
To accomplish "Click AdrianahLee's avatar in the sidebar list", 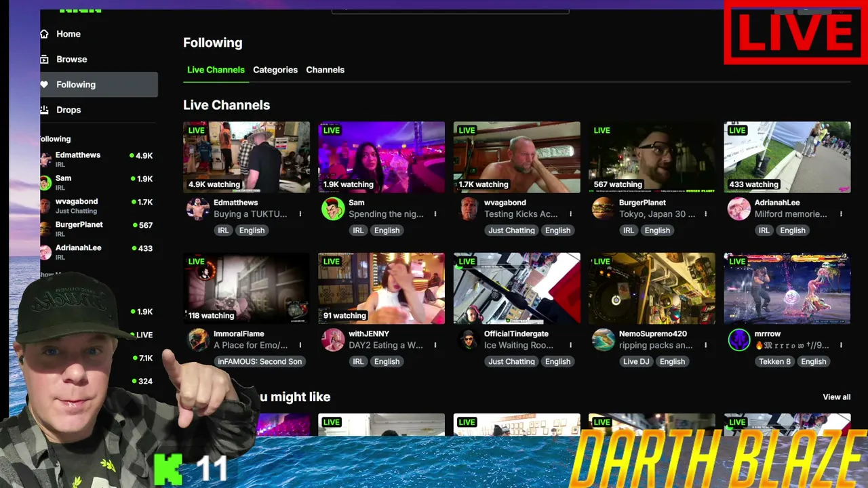I will [x=45, y=252].
